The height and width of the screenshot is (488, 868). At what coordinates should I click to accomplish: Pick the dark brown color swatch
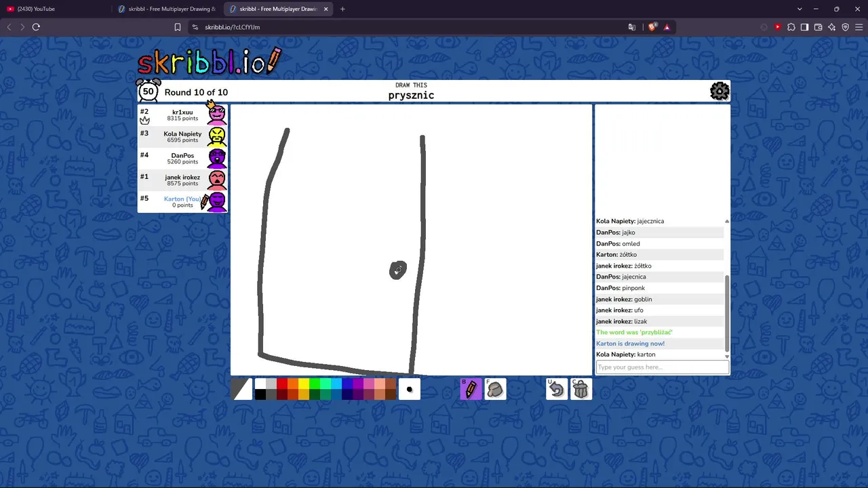(x=391, y=394)
